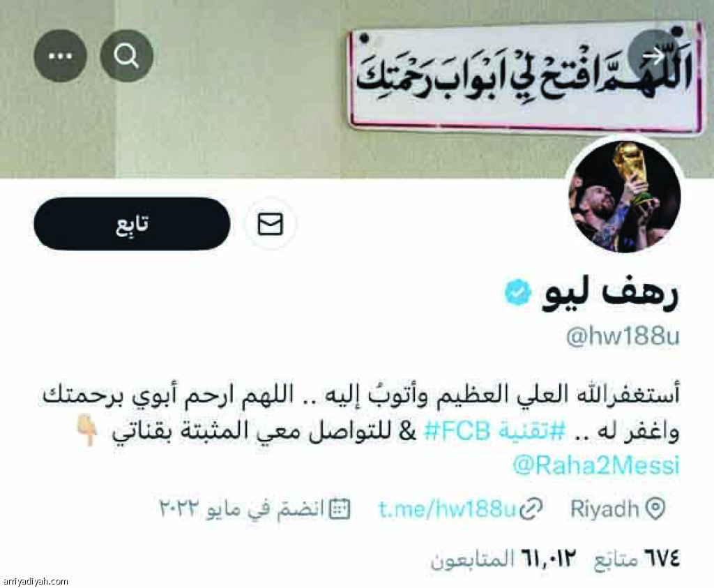Click the search magnifier icon
Viewport: 714px width, 588px height.
click(x=127, y=56)
